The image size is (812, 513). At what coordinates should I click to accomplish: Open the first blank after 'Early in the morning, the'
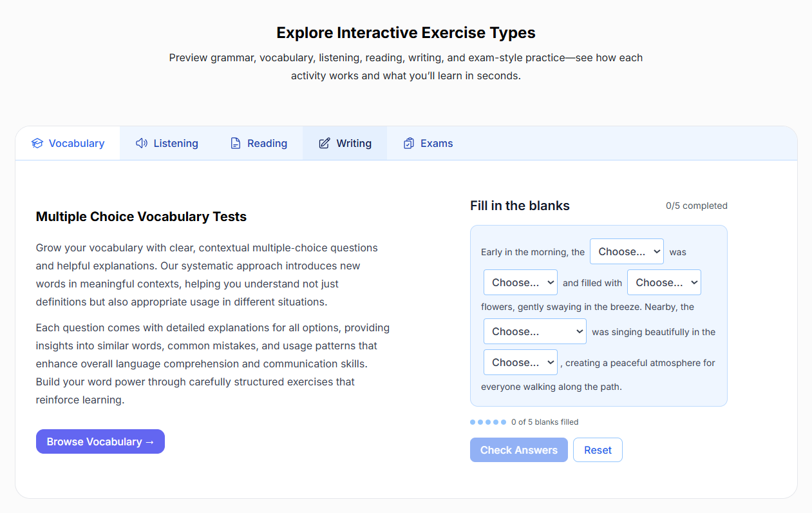pos(627,251)
